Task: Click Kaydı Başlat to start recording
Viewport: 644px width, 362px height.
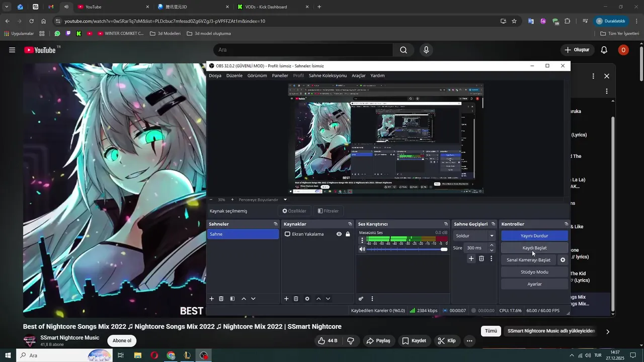Action: click(534, 248)
